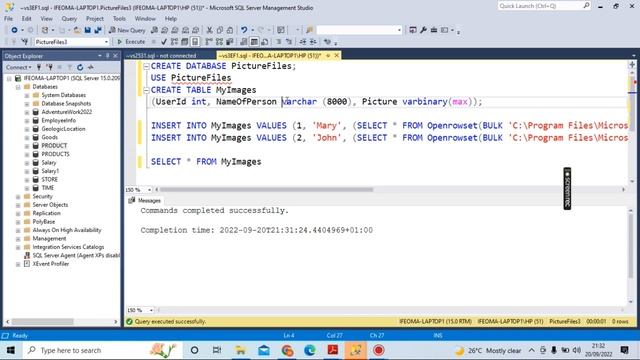Open the Messages pane zoom dropdown
Image resolution: width=640 pixels, height=360 pixels.
[x=151, y=310]
